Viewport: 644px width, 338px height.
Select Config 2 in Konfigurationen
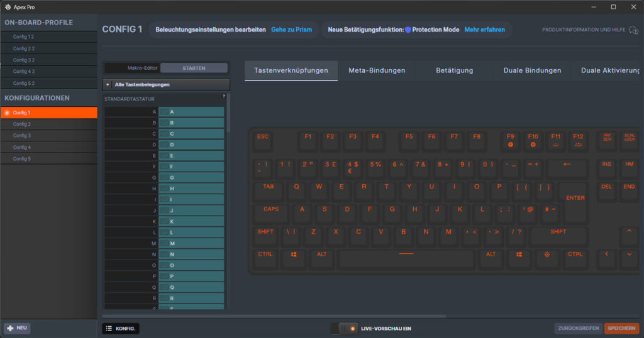coord(49,124)
